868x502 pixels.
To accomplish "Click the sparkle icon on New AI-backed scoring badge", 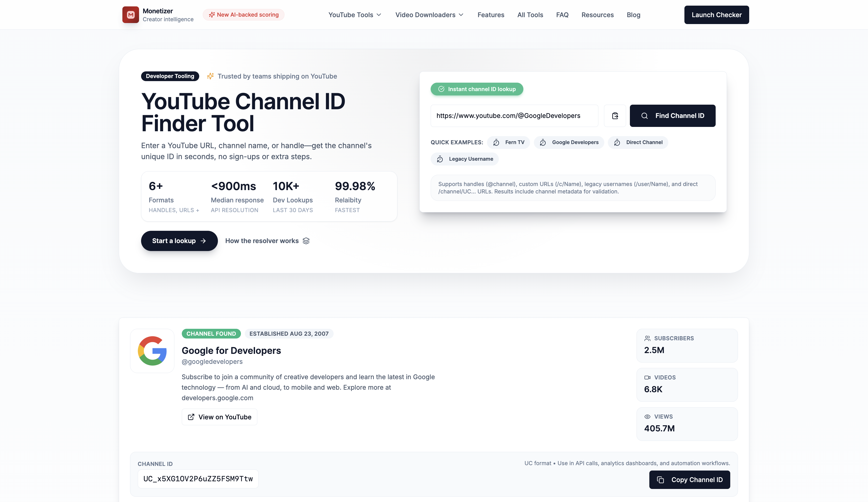I will 212,15.
